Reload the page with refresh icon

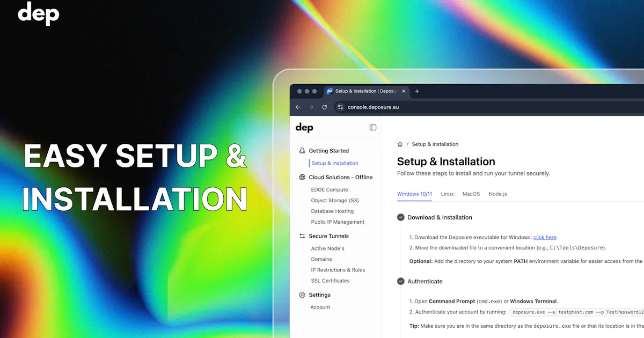[x=324, y=107]
